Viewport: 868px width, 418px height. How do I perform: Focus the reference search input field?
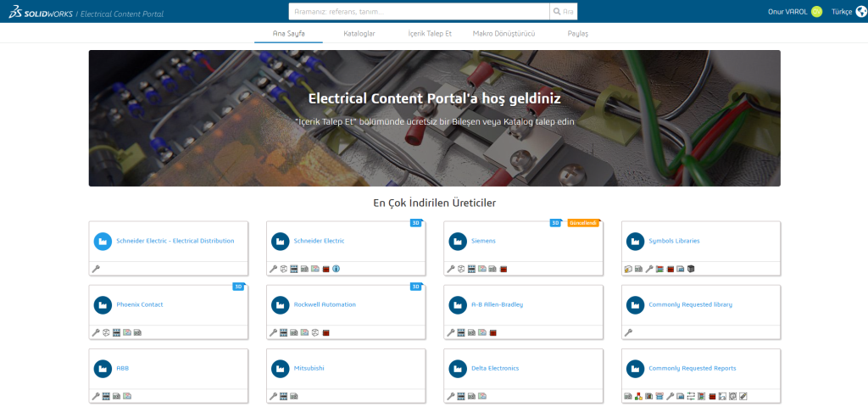419,12
